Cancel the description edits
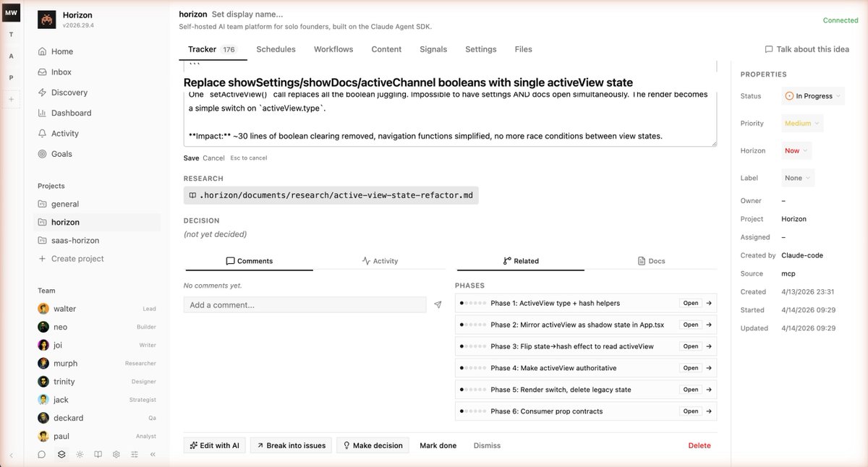The image size is (868, 467). 213,158
